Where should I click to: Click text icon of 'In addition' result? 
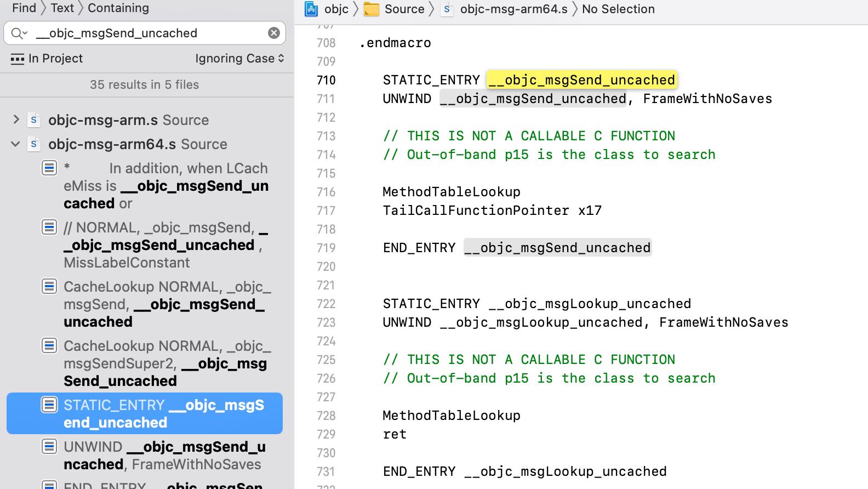click(49, 168)
